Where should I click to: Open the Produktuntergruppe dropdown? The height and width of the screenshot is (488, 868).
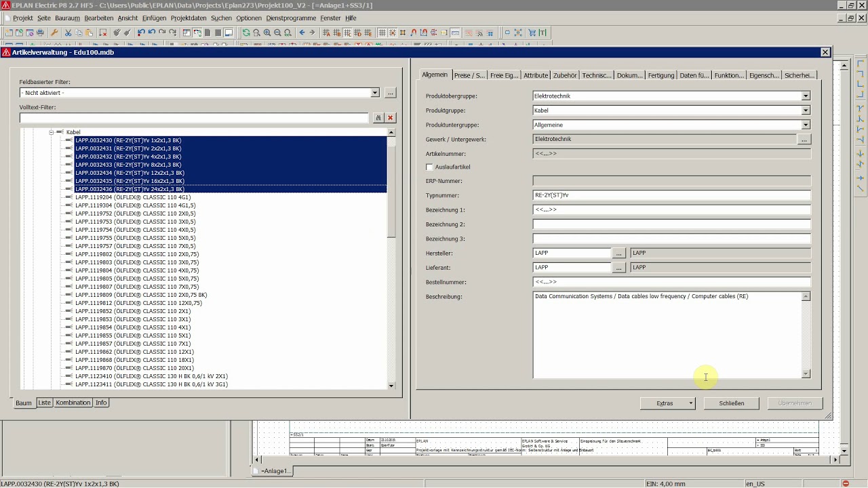tap(806, 125)
